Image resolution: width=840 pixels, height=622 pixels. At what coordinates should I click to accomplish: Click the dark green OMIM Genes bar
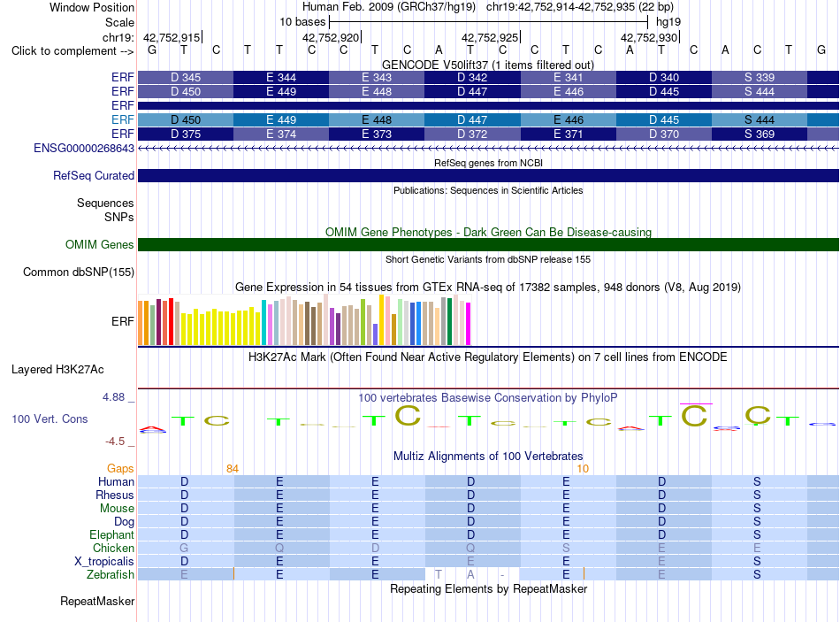tap(488, 244)
